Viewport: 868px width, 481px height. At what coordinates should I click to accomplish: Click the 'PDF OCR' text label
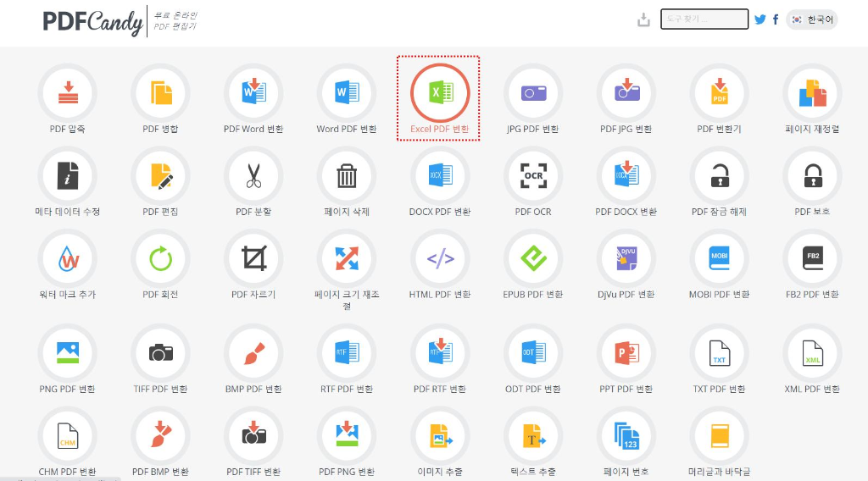click(x=533, y=212)
